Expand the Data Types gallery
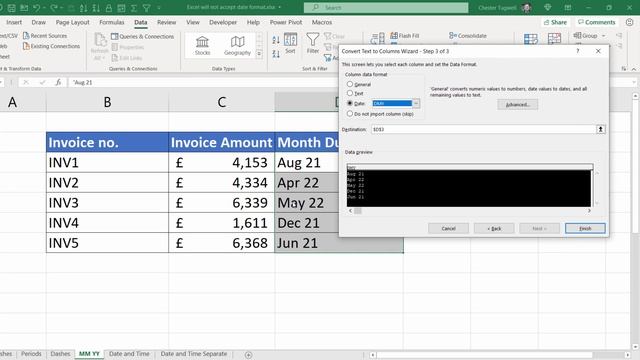 coord(259,53)
